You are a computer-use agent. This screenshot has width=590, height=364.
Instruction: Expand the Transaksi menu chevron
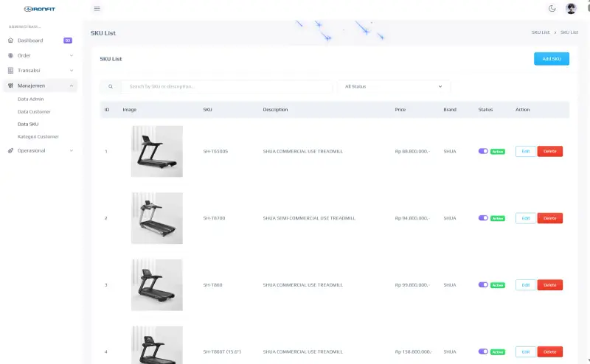click(x=72, y=70)
